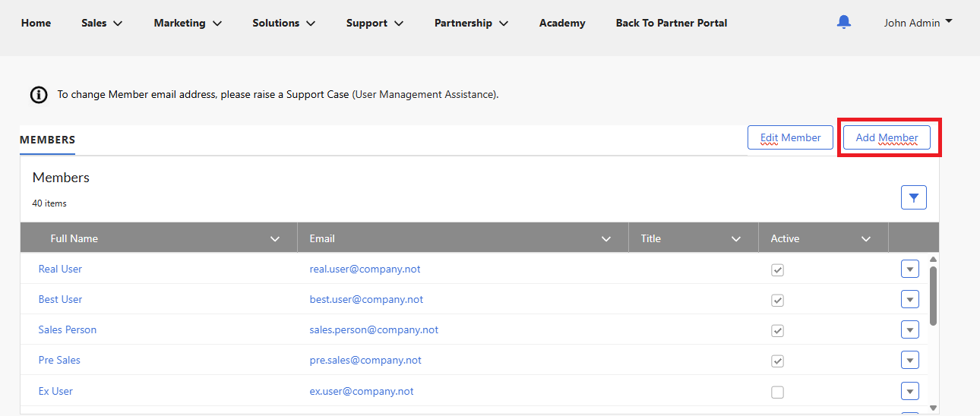The height and width of the screenshot is (416, 980).
Task: Go to the Home menu item
Action: 36,23
